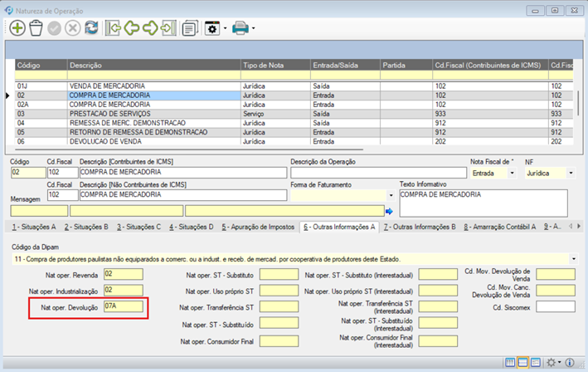Open the Código da Dipam dropdown
The height and width of the screenshot is (372, 588).
point(574,258)
